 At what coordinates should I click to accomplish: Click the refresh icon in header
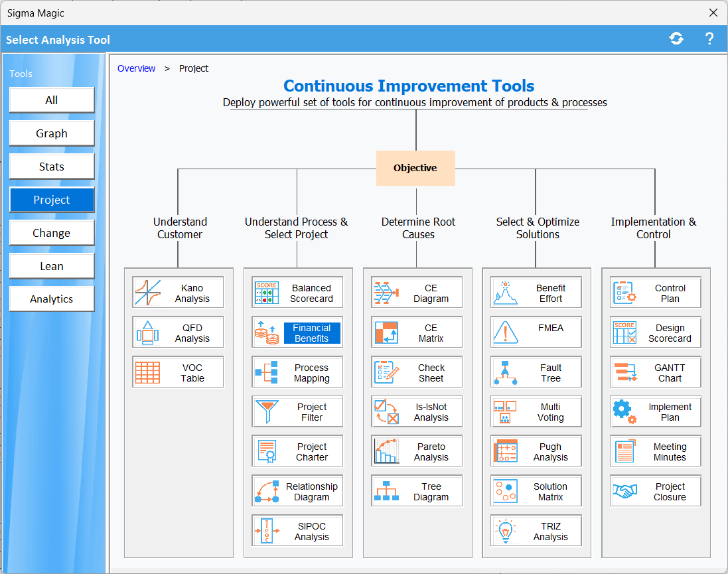(676, 38)
